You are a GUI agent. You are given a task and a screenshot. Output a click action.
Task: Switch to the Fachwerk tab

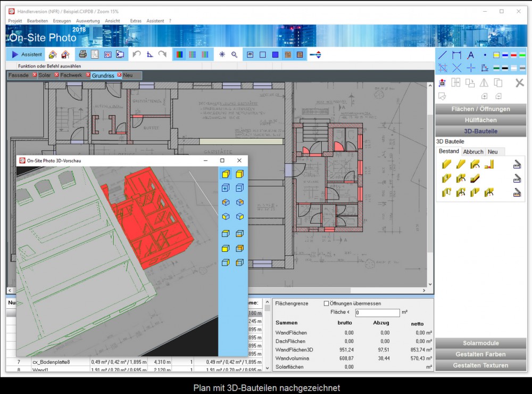click(x=71, y=76)
